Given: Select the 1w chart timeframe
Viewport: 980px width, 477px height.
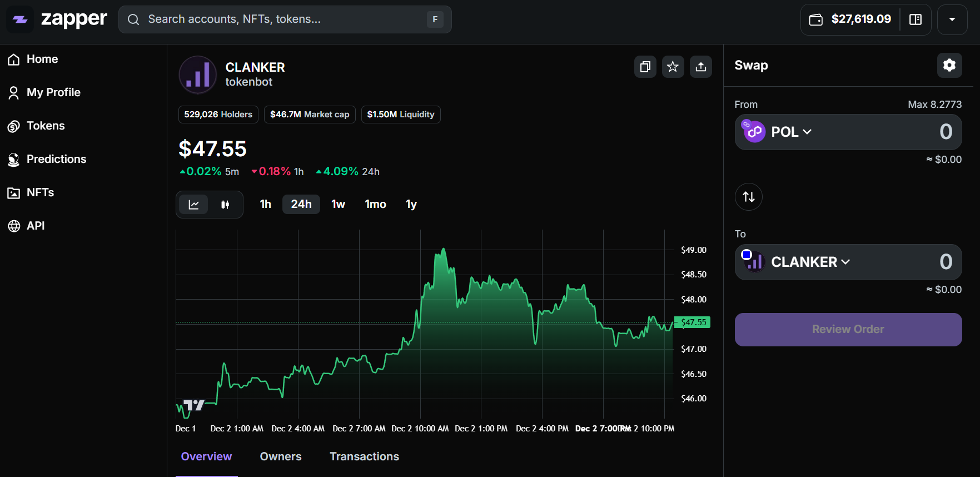Looking at the screenshot, I should pyautogui.click(x=338, y=205).
